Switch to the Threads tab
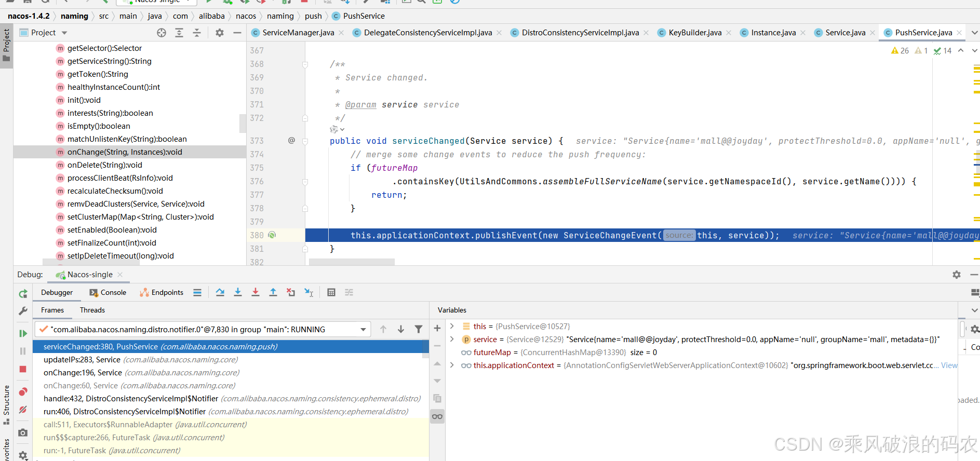Viewport: 980px width, 461px height. click(x=92, y=310)
